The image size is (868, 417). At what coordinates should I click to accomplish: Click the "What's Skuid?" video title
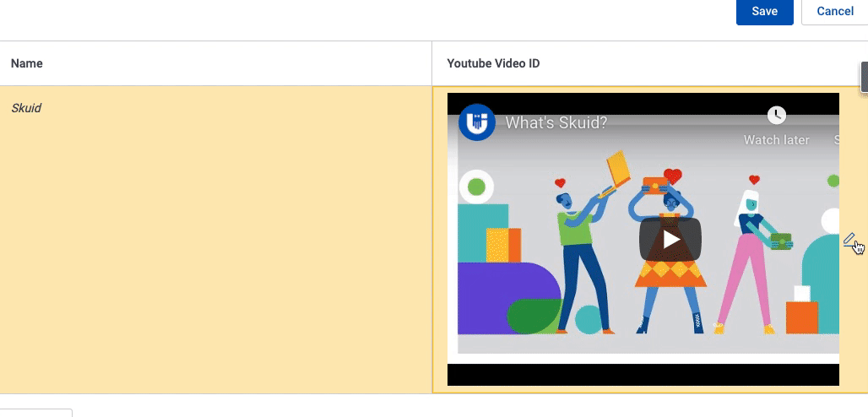click(x=556, y=122)
